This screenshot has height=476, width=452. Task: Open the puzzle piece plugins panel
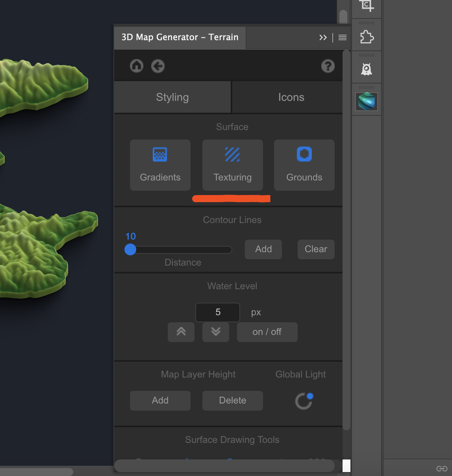[367, 37]
